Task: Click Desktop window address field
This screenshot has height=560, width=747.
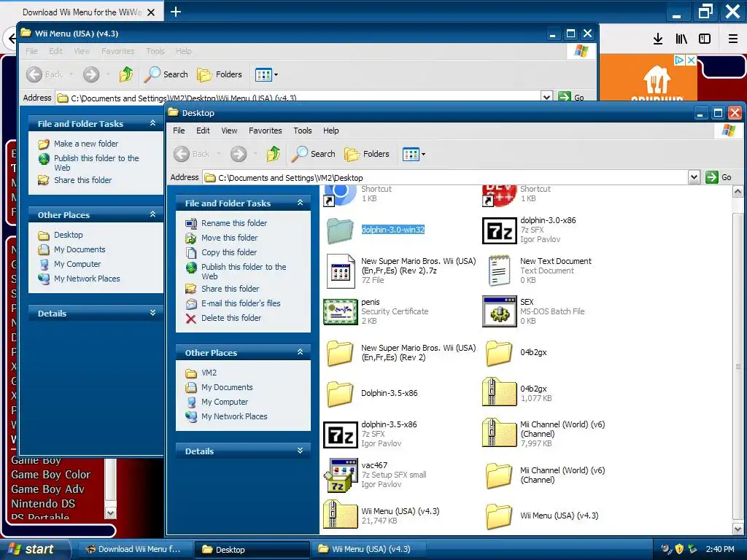Action: pos(446,178)
